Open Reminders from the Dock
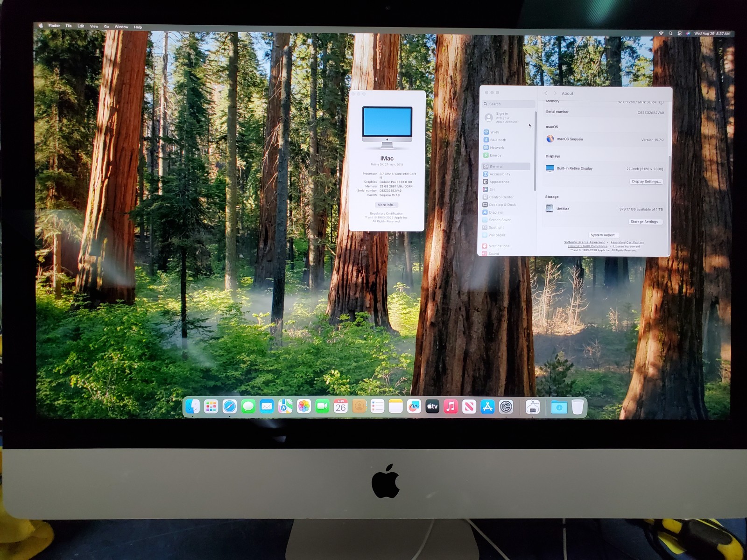 click(x=377, y=406)
